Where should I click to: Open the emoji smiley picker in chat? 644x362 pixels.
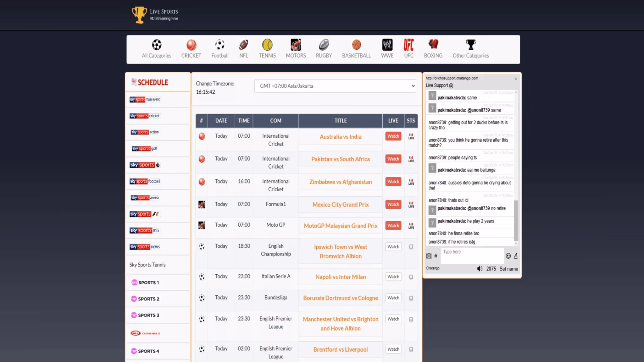point(508,256)
